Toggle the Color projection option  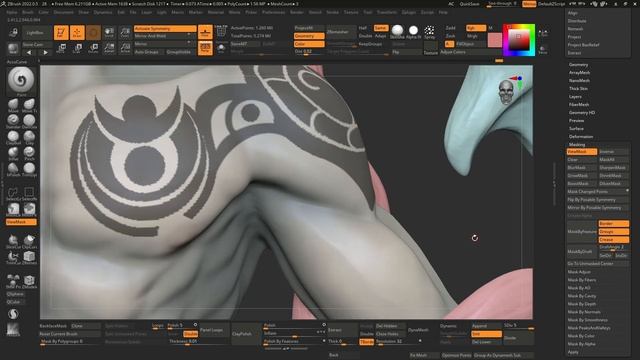pos(309,44)
